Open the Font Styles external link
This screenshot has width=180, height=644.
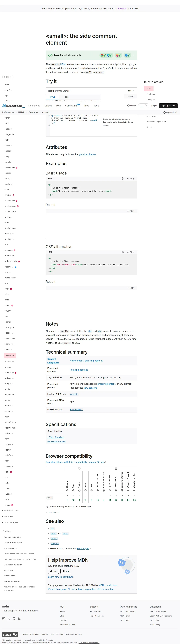click(84, 548)
